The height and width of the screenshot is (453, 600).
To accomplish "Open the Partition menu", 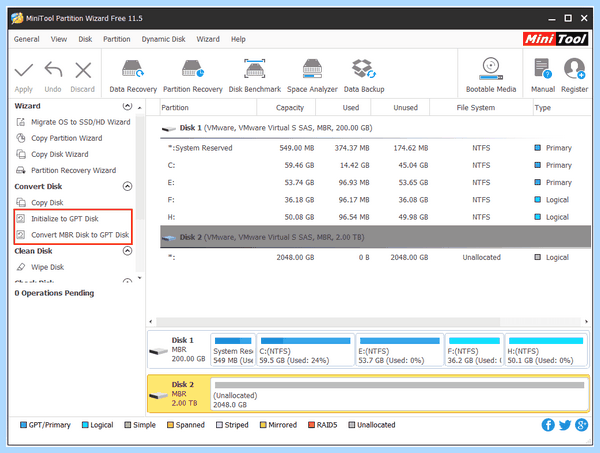I will 117,39.
